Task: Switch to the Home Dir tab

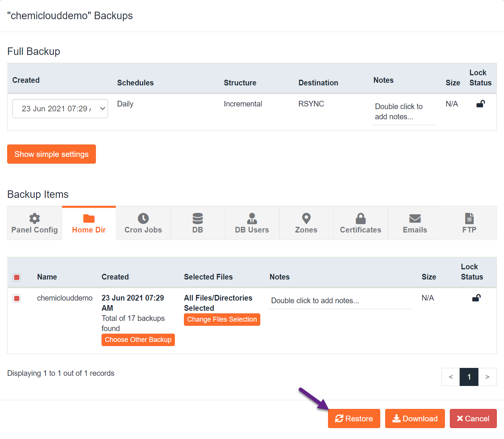Action: click(89, 223)
